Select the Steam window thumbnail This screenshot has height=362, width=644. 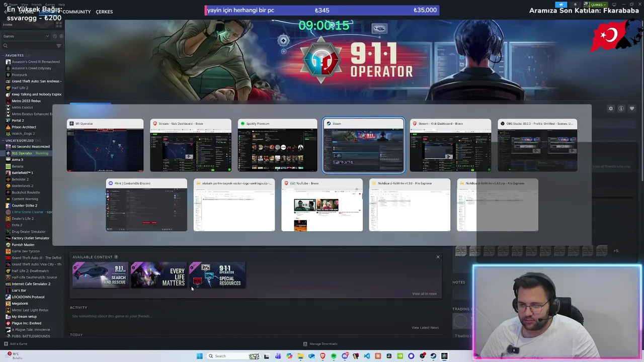[x=363, y=145]
